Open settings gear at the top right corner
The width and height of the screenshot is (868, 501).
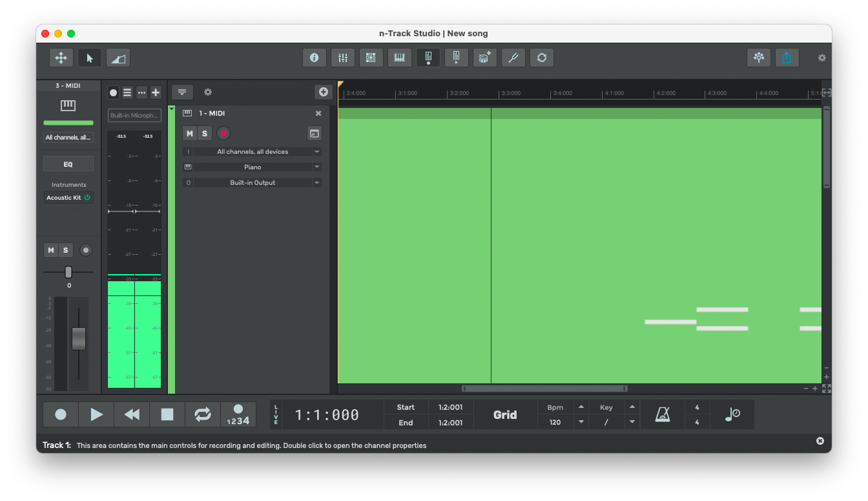pos(822,58)
